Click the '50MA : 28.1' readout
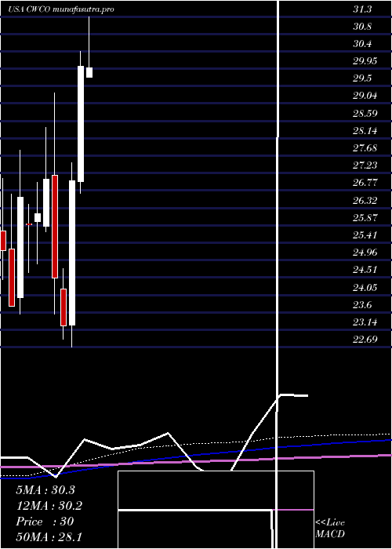This screenshot has height=549, width=392. [49, 536]
